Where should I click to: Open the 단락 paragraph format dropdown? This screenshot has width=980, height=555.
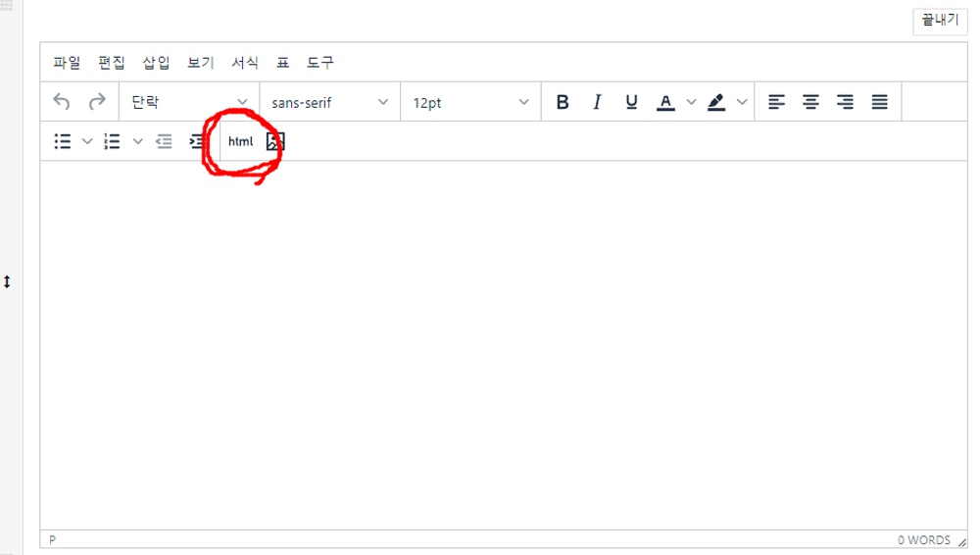[x=189, y=102]
